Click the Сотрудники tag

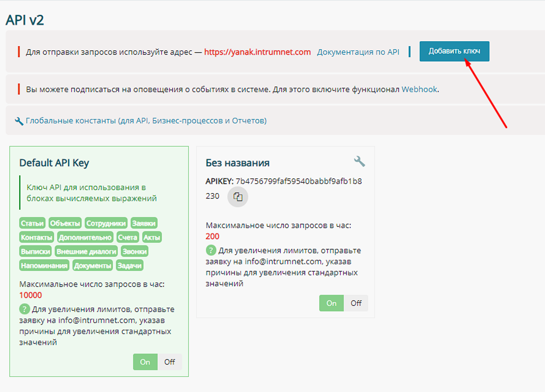pos(106,223)
